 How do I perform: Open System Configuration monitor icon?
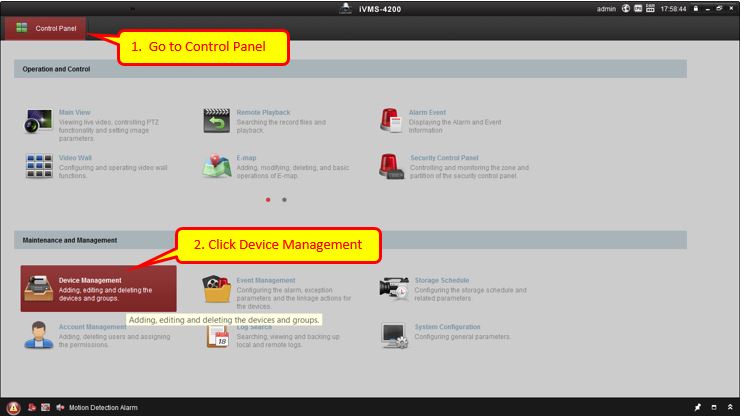pyautogui.click(x=395, y=334)
